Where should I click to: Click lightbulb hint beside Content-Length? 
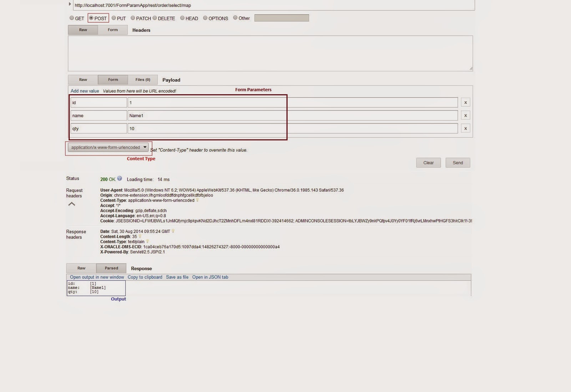pos(140,236)
